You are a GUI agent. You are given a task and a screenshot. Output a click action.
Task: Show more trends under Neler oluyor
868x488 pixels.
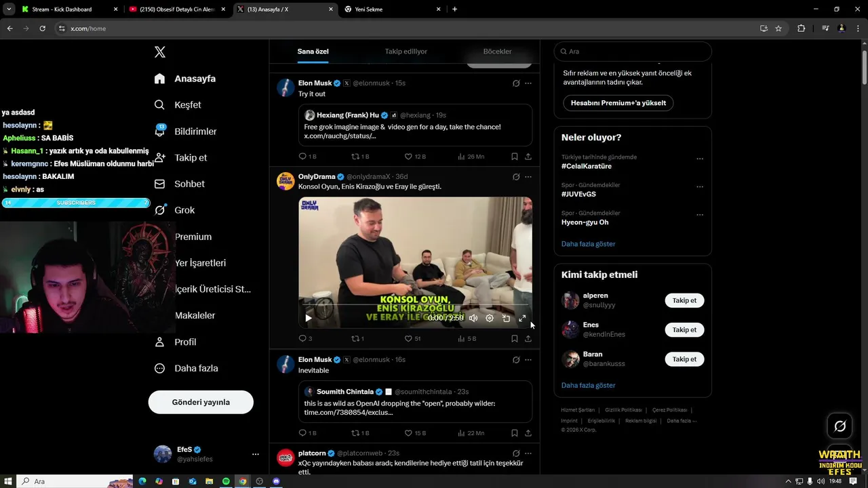pos(588,244)
